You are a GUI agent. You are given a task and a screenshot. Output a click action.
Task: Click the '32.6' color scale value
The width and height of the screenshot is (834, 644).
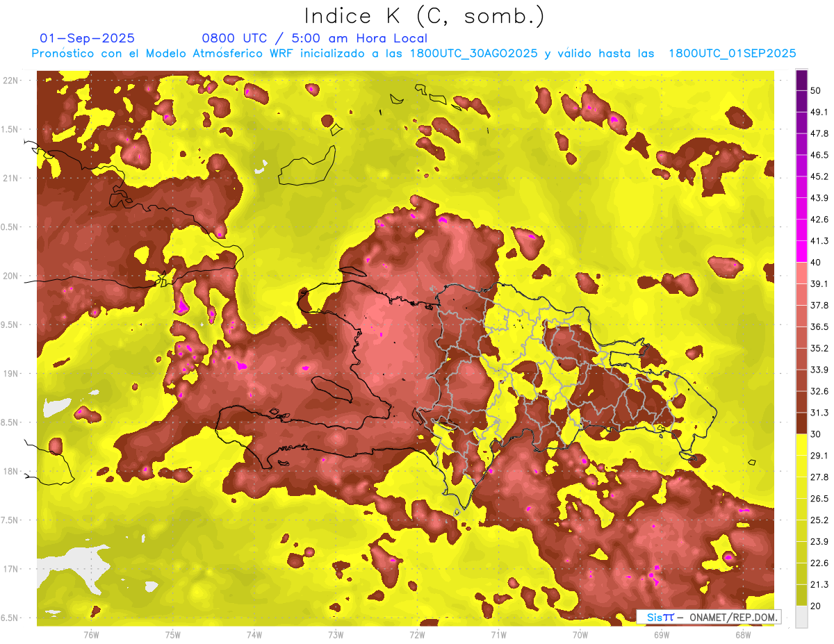pos(819,391)
